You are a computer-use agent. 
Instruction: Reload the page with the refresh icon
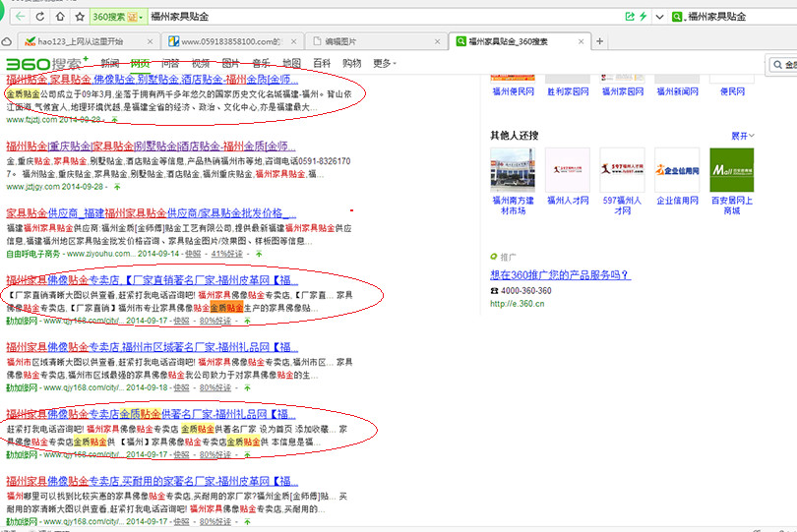pos(40,17)
